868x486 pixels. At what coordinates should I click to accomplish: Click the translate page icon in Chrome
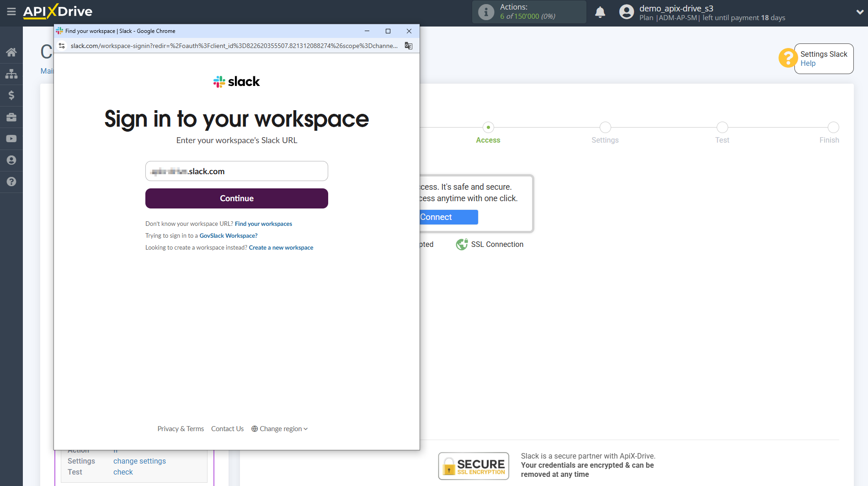pos(409,46)
